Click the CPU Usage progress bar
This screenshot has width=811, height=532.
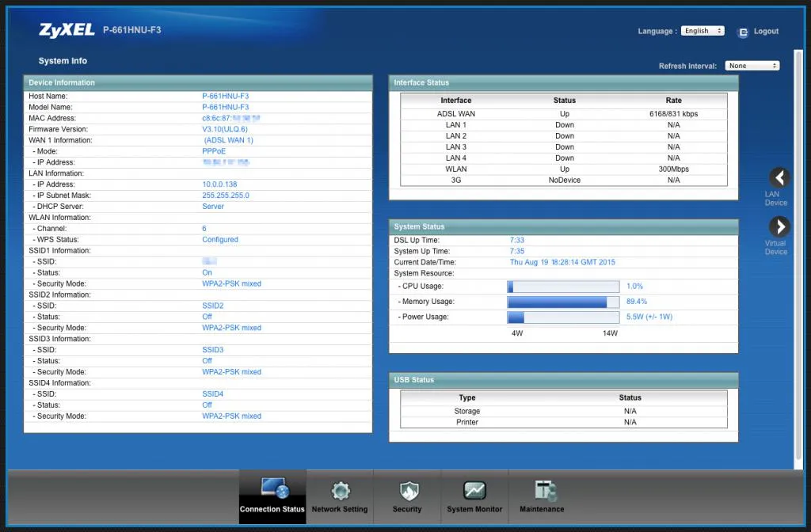click(563, 287)
